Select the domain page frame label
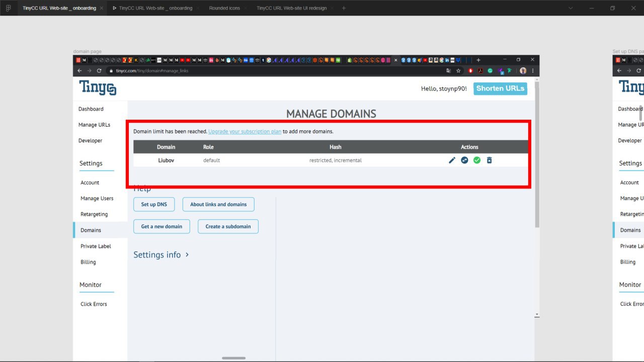This screenshot has width=644, height=362. (x=87, y=51)
